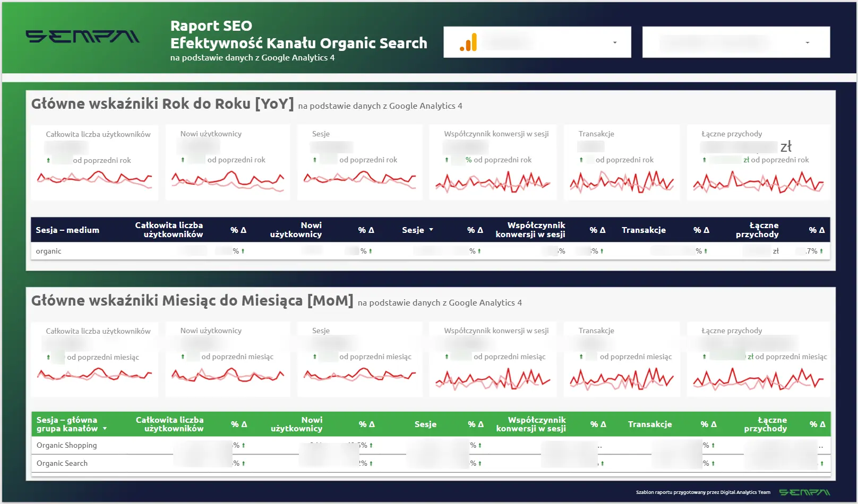Sort MoM table by Współczynnik konwersji w sesji
Screen dimensions: 858x504
pos(531,424)
